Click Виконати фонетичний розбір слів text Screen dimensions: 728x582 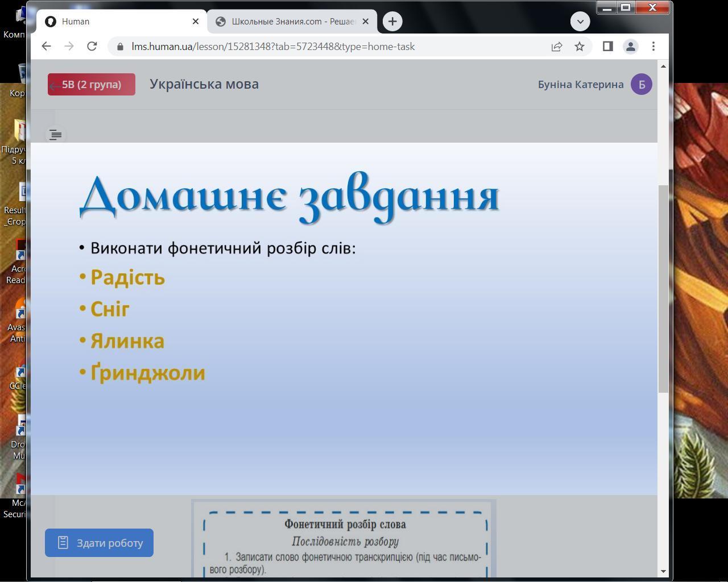click(223, 248)
